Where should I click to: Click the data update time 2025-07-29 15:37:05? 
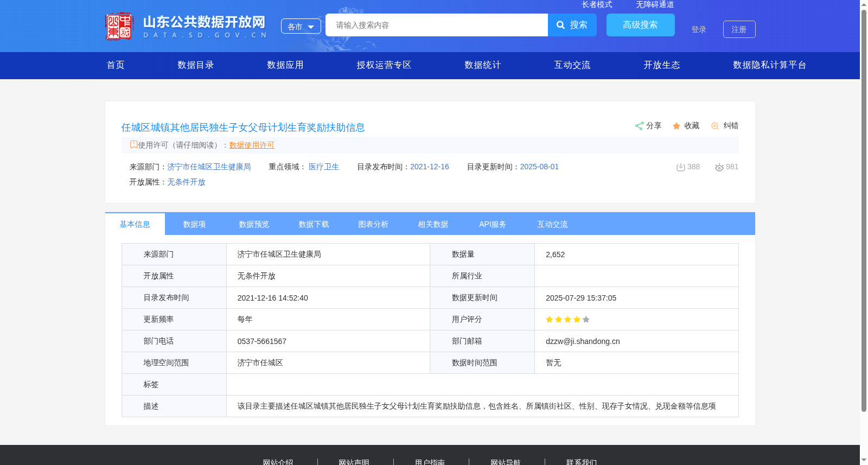[x=581, y=298]
